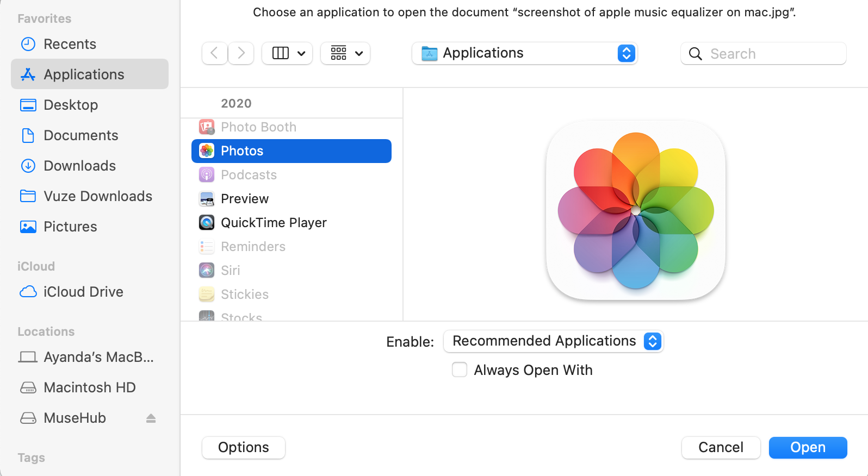Image resolution: width=868 pixels, height=476 pixels.
Task: Select the Photo Booth app icon
Action: coord(207,127)
